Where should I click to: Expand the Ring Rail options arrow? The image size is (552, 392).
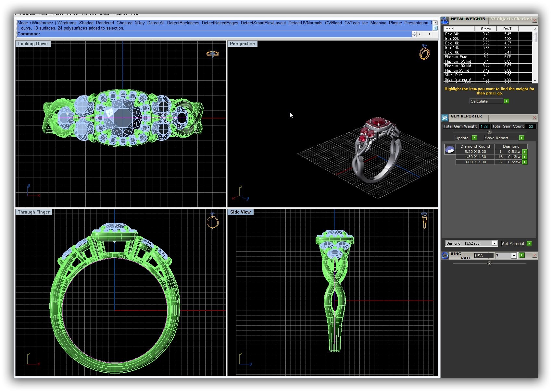point(489,263)
